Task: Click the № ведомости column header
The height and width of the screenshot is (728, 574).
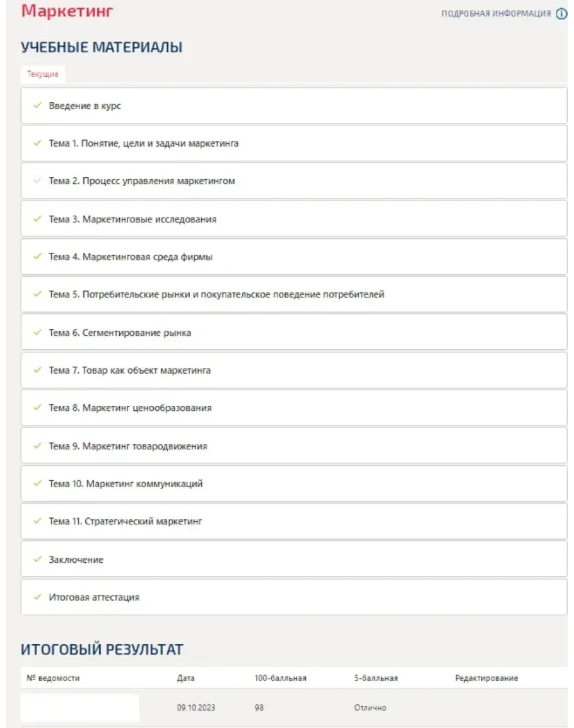Action: [53, 678]
